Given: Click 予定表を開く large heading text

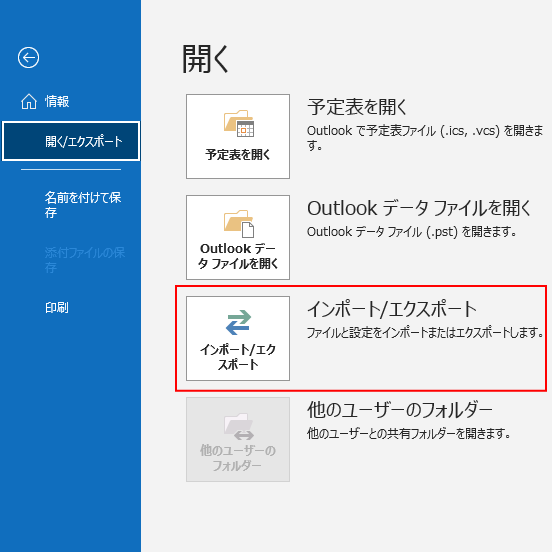Looking at the screenshot, I should pyautogui.click(x=357, y=107).
